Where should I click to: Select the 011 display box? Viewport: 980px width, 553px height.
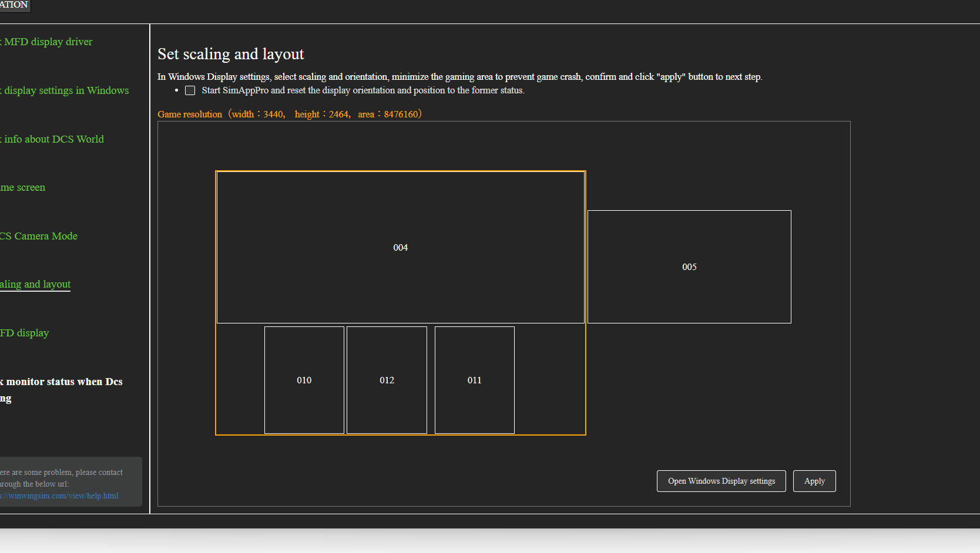tap(475, 380)
